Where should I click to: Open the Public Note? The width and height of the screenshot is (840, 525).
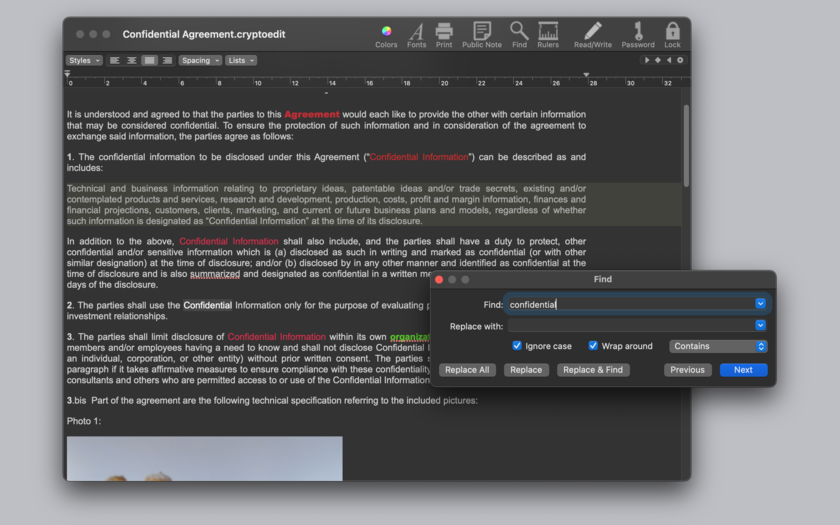[482, 36]
